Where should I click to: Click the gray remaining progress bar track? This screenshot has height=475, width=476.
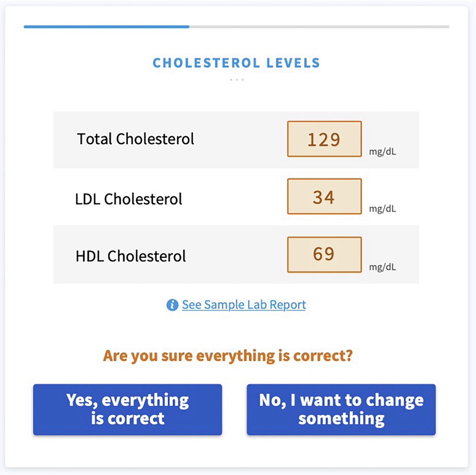click(x=319, y=27)
